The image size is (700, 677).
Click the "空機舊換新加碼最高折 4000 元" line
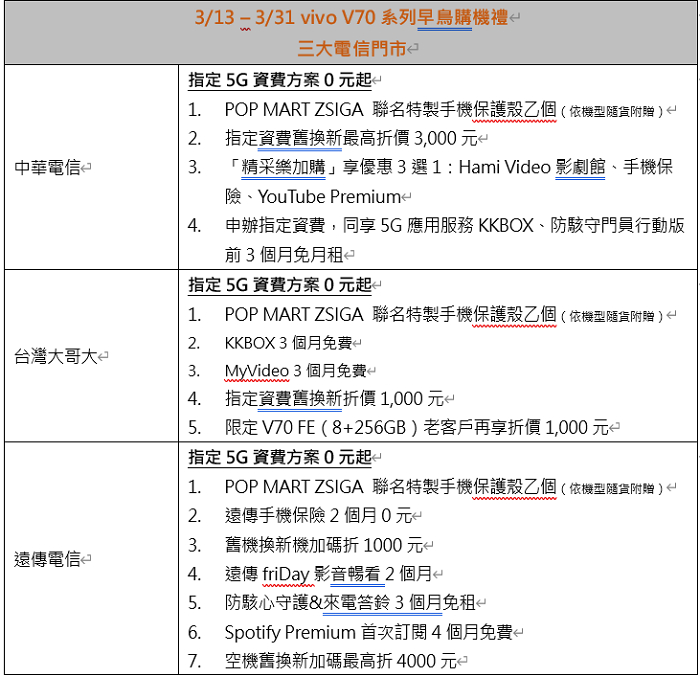click(340, 661)
